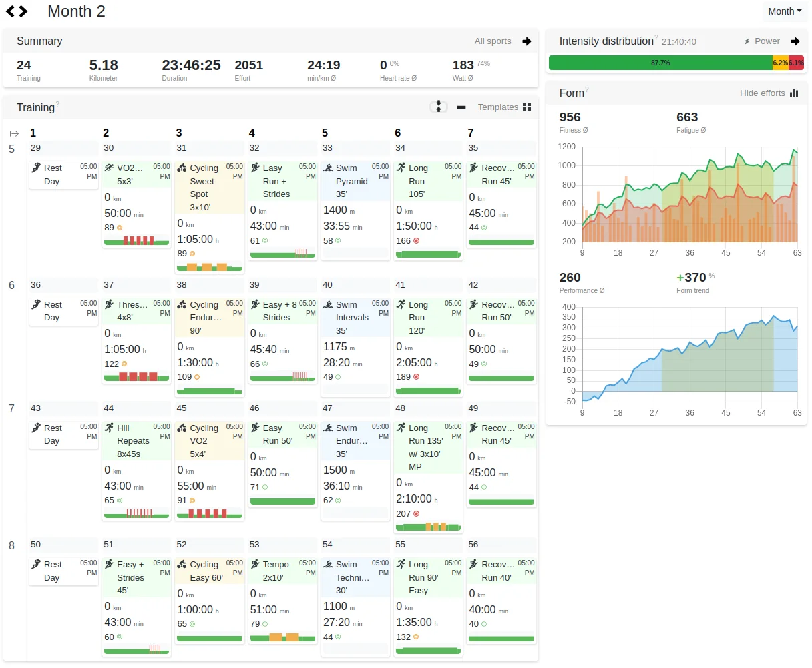This screenshot has width=812, height=668.
Task: Click the arrow next to All sports
Action: [x=527, y=41]
